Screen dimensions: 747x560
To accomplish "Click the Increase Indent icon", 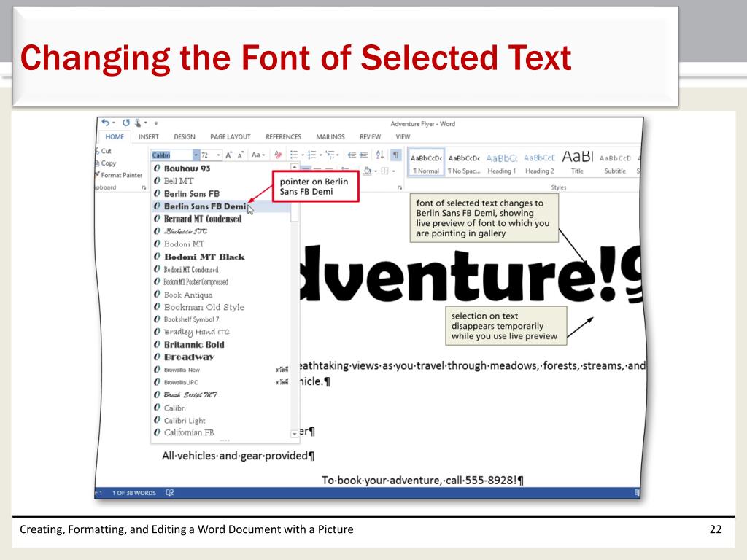I will coord(363,155).
